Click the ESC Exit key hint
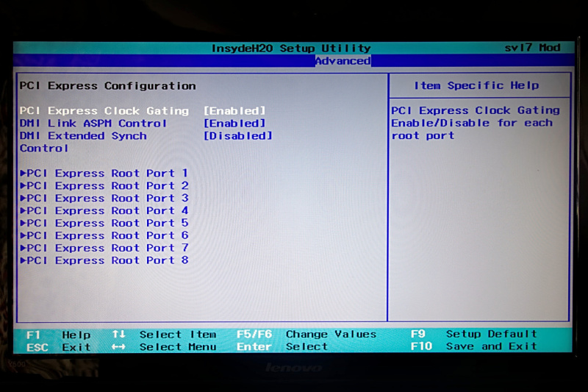Viewport: 588px width, 392px height. [x=59, y=347]
